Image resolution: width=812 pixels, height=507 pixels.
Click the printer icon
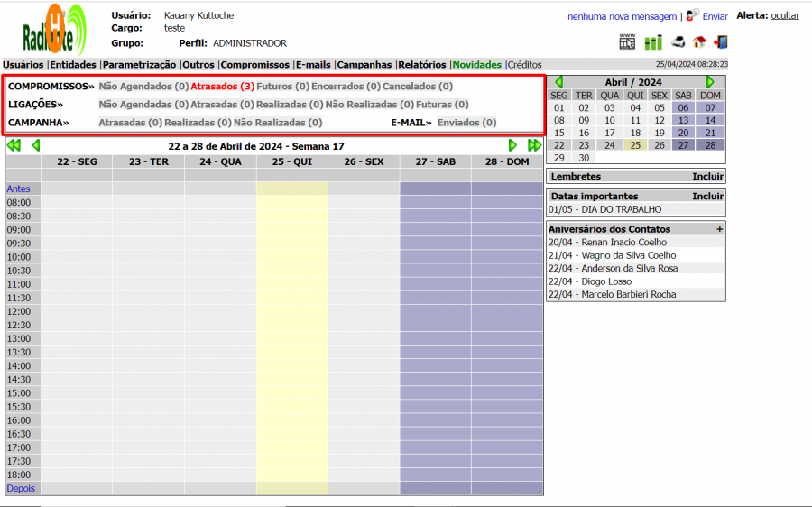coord(678,42)
